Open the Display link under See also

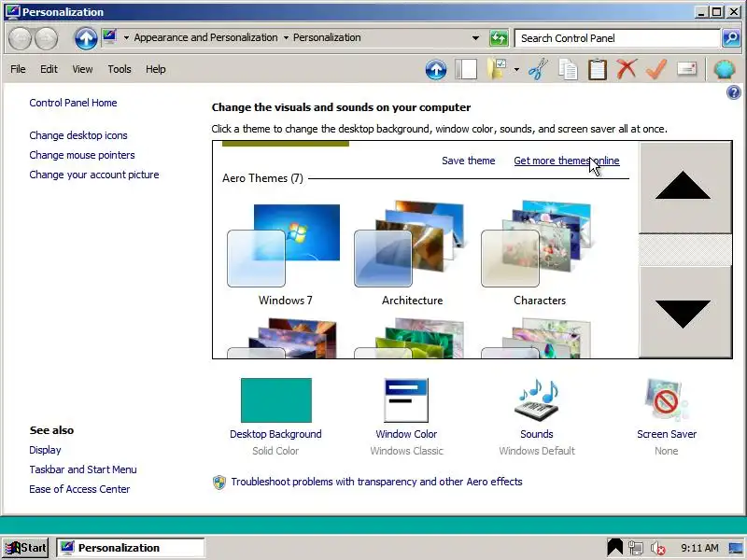[x=45, y=450]
